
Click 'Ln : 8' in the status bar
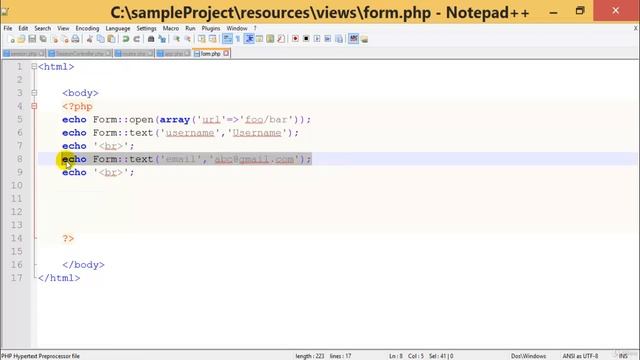(x=396, y=356)
